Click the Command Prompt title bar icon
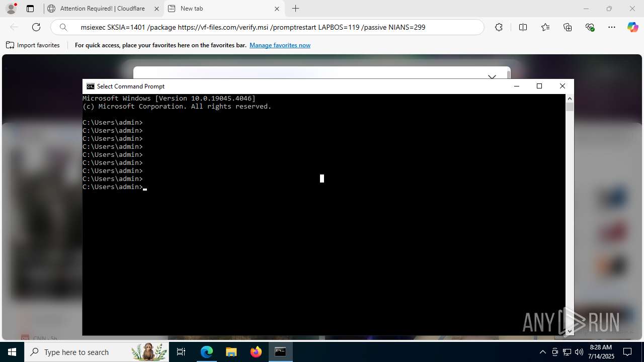644x362 pixels. point(91,86)
